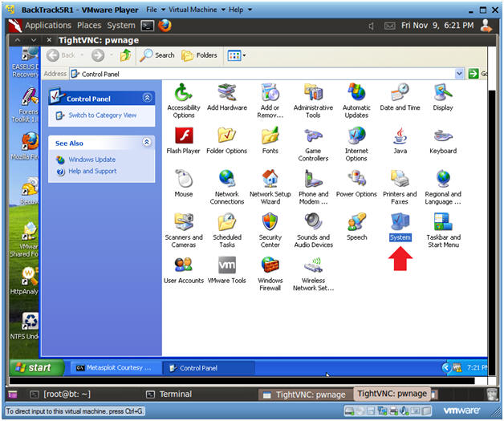
Task: Open Regional and Language icon
Action: point(443,187)
